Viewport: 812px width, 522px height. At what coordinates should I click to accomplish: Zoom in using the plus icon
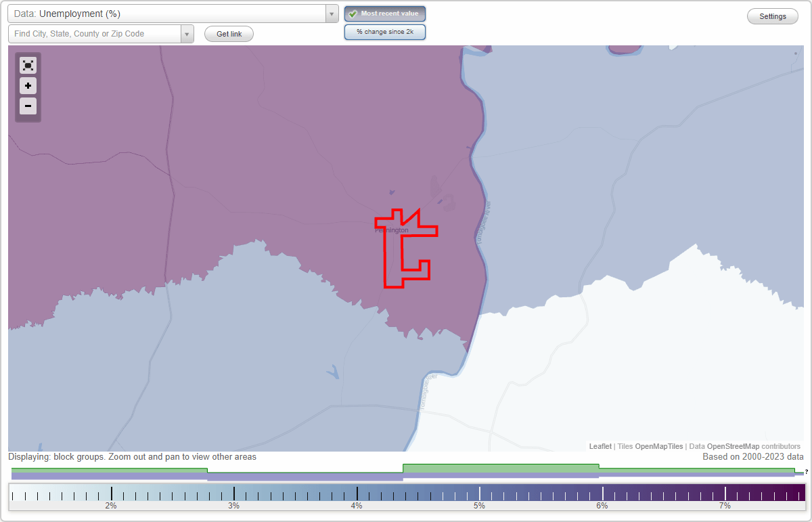(28, 86)
